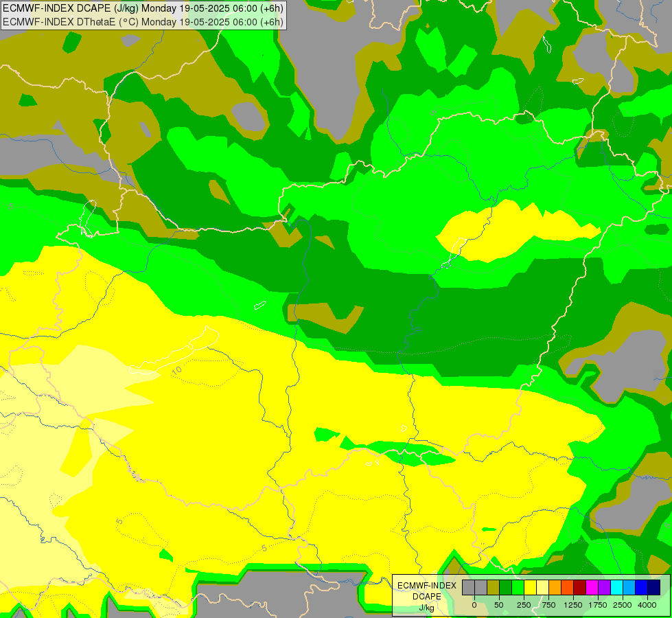Select the cyan legend swatch

coord(617,588)
